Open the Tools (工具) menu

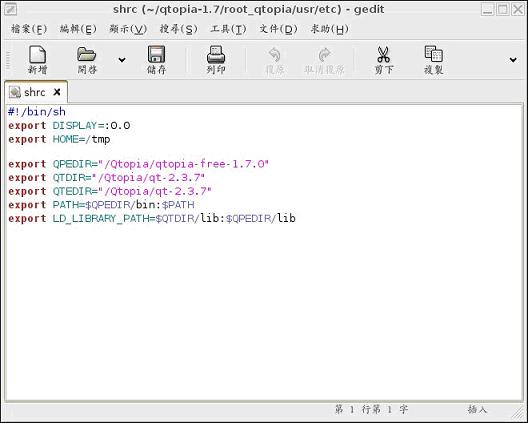(x=228, y=29)
